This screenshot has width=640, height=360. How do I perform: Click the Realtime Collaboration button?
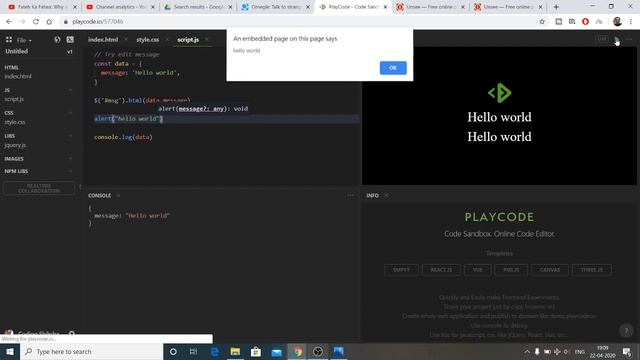pyautogui.click(x=39, y=188)
